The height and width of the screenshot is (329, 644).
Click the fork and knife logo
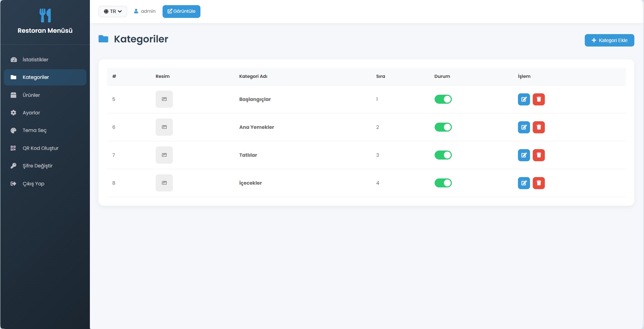point(45,16)
